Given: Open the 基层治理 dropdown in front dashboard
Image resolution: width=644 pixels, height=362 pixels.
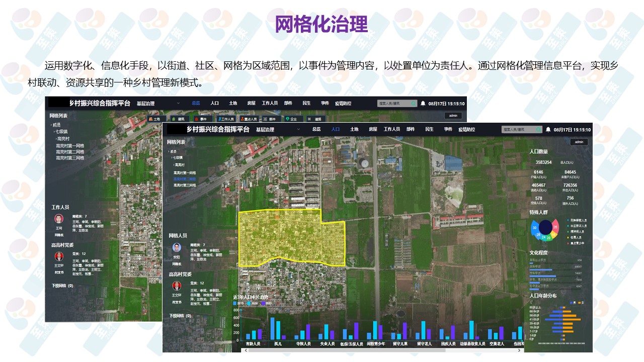Looking at the screenshot, I should point(298,130).
